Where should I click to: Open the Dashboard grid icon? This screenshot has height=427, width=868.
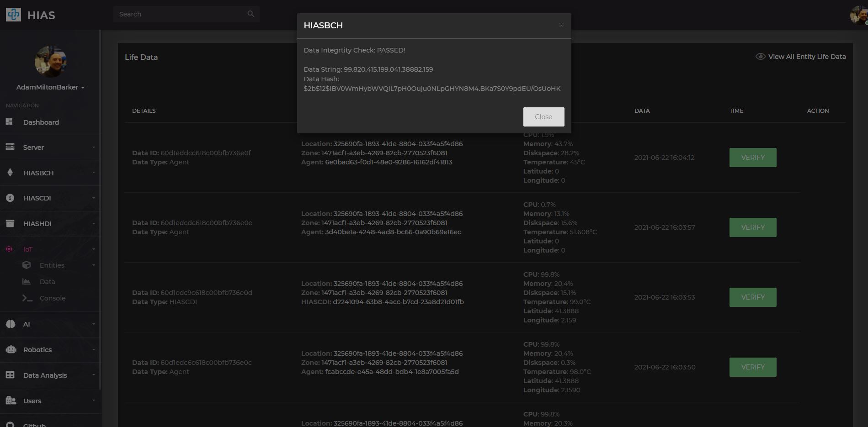click(x=10, y=122)
